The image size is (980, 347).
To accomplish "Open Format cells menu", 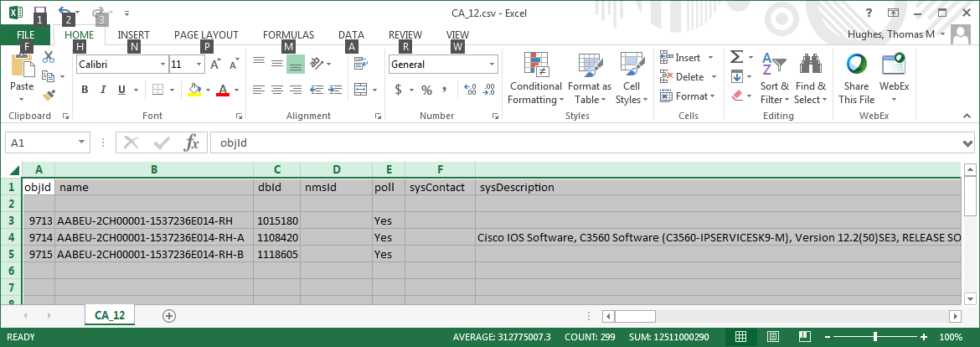I will point(687,96).
